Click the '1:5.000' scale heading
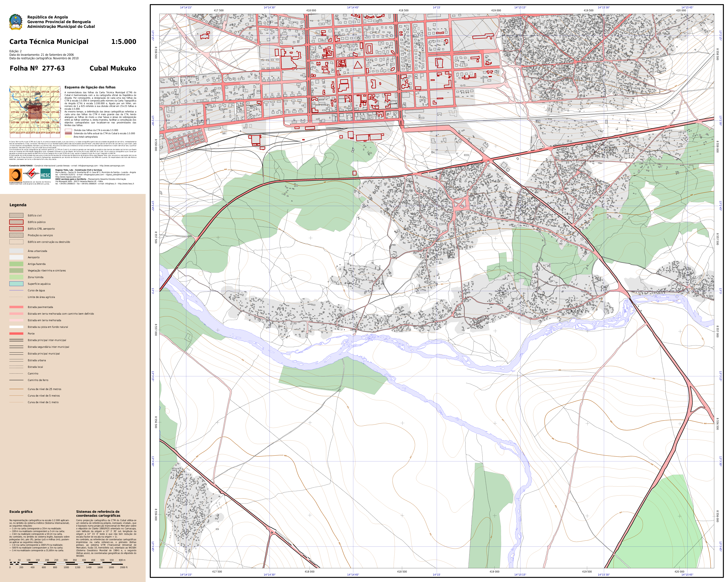The image size is (728, 582). tap(124, 41)
